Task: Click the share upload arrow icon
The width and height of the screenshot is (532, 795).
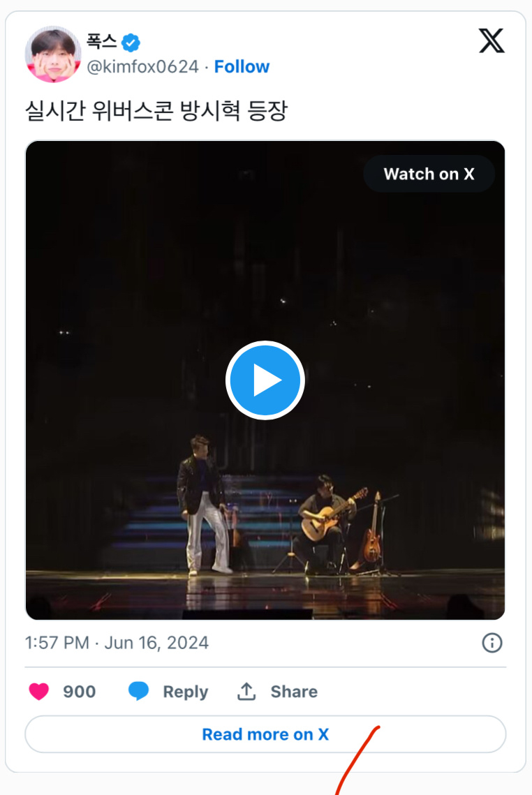Action: (x=246, y=692)
